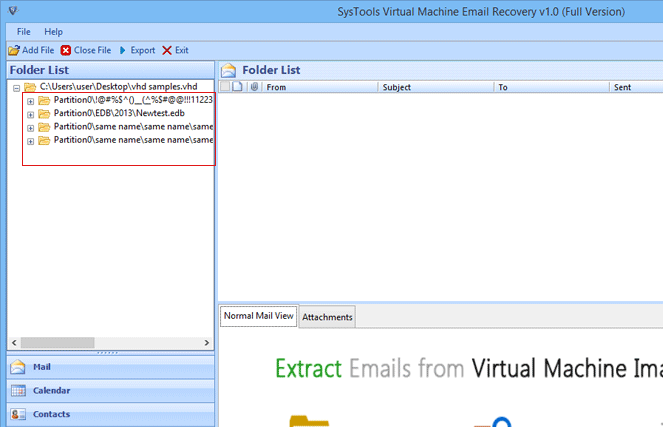663x427 pixels.
Task: Sort mail list by Subject column
Action: pyautogui.click(x=436, y=87)
